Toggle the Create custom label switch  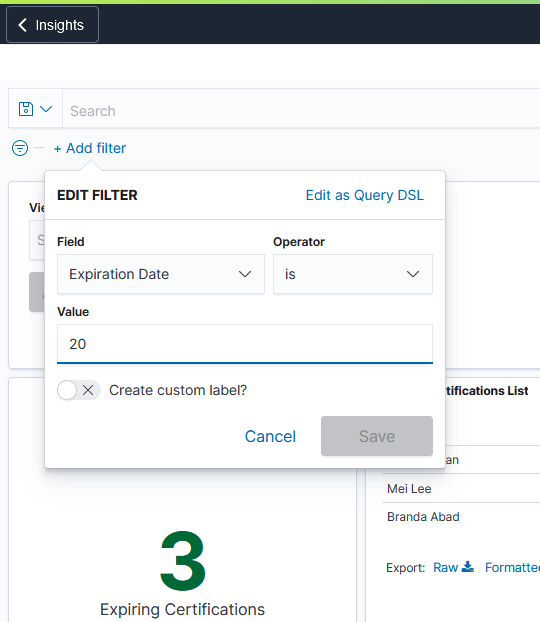79,390
